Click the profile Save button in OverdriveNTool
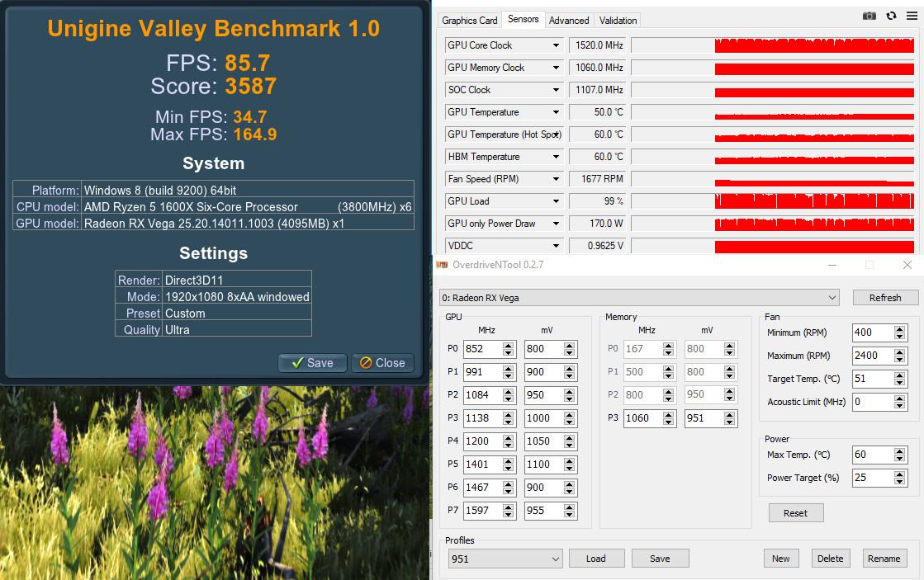 coord(660,559)
